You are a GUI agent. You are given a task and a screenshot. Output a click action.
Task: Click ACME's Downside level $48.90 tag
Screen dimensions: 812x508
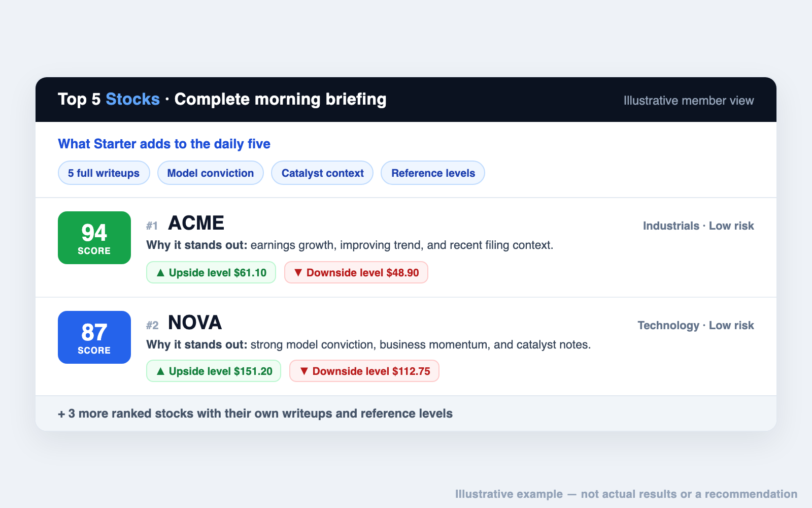click(356, 272)
